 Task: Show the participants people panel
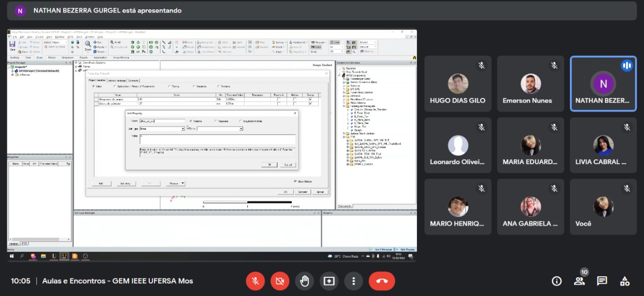pyautogui.click(x=579, y=281)
